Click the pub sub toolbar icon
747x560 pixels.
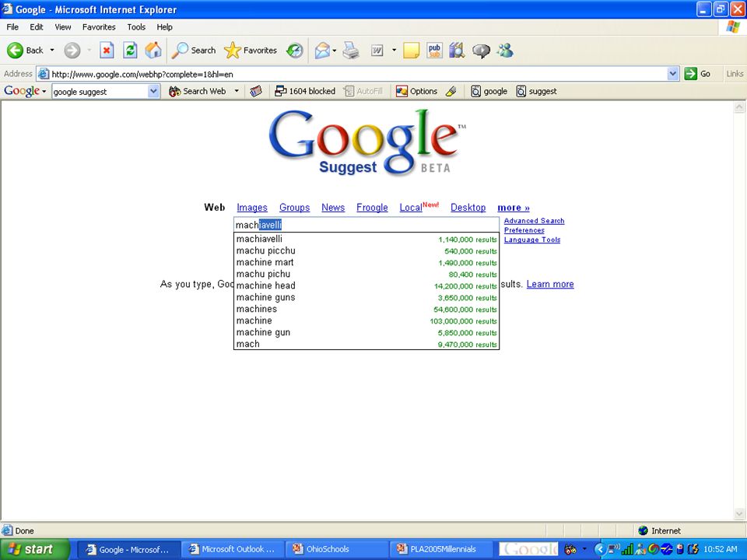click(x=434, y=50)
